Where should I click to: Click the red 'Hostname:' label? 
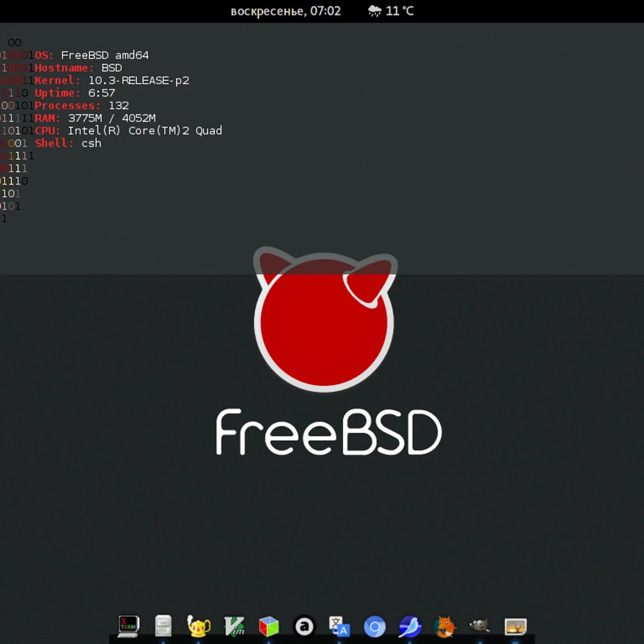(x=64, y=68)
